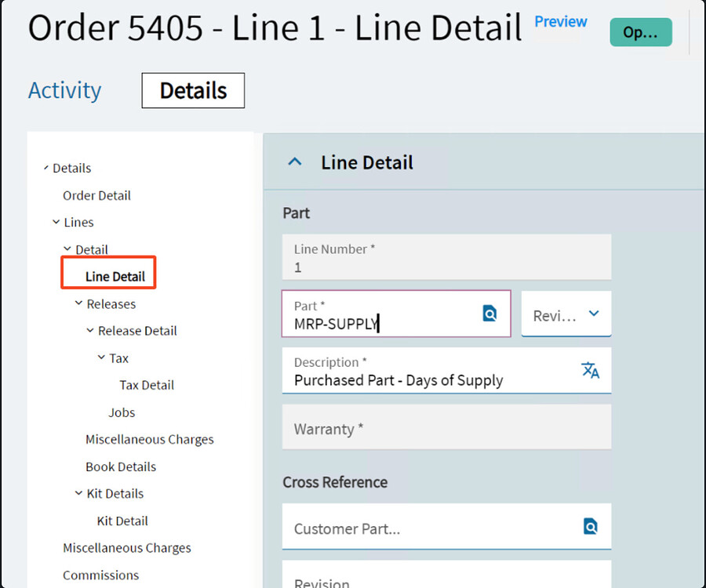Click the Customer Part search icon
The image size is (706, 588).
click(x=590, y=527)
